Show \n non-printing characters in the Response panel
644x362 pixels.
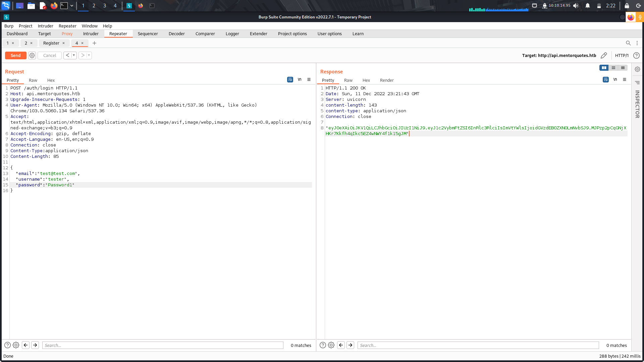(615, 79)
